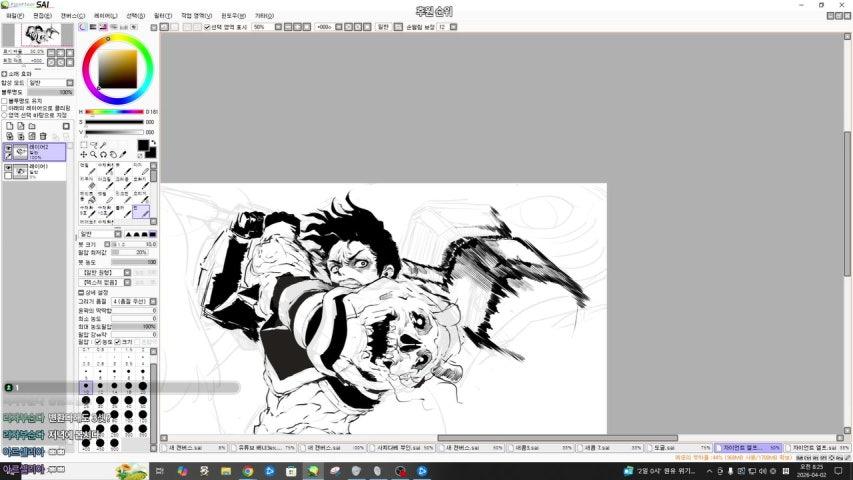Select the hand pan tool

pos(113,155)
